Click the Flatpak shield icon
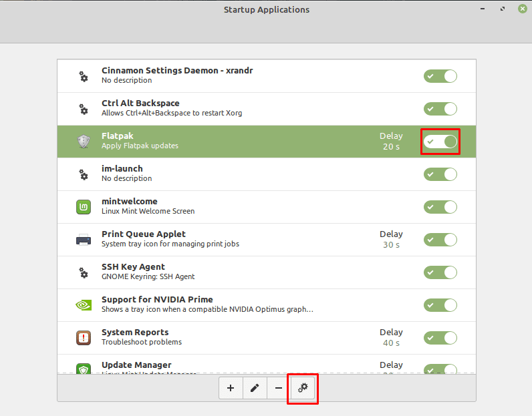Screen dimensions: 532x416 pyautogui.click(x=84, y=142)
